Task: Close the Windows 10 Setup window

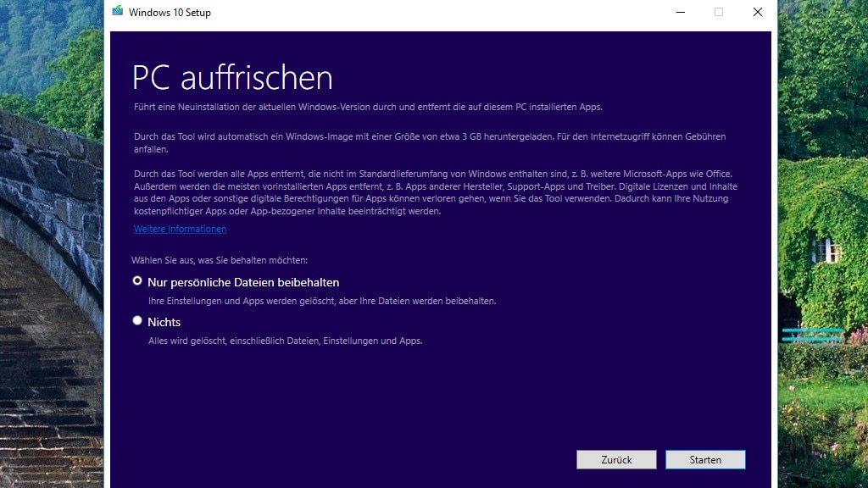Action: click(757, 12)
